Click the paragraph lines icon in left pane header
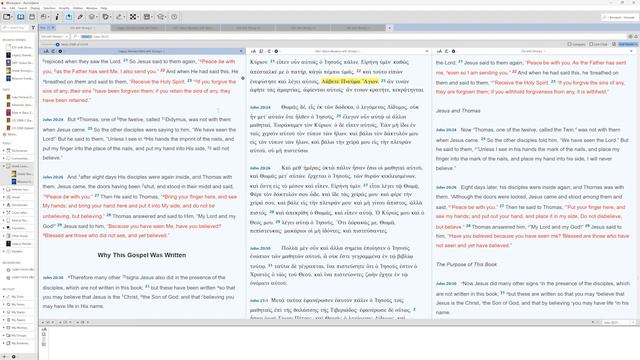The width and height of the screenshot is (640, 360). click(x=53, y=51)
